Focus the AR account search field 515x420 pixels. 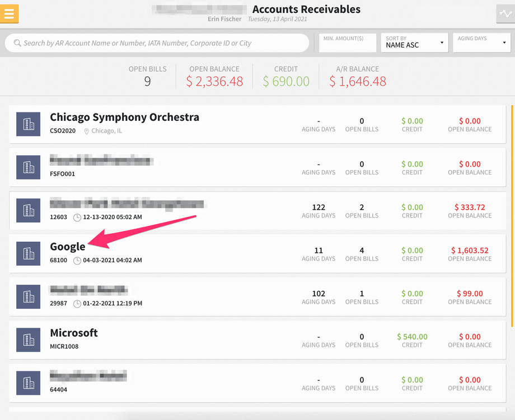tap(157, 43)
